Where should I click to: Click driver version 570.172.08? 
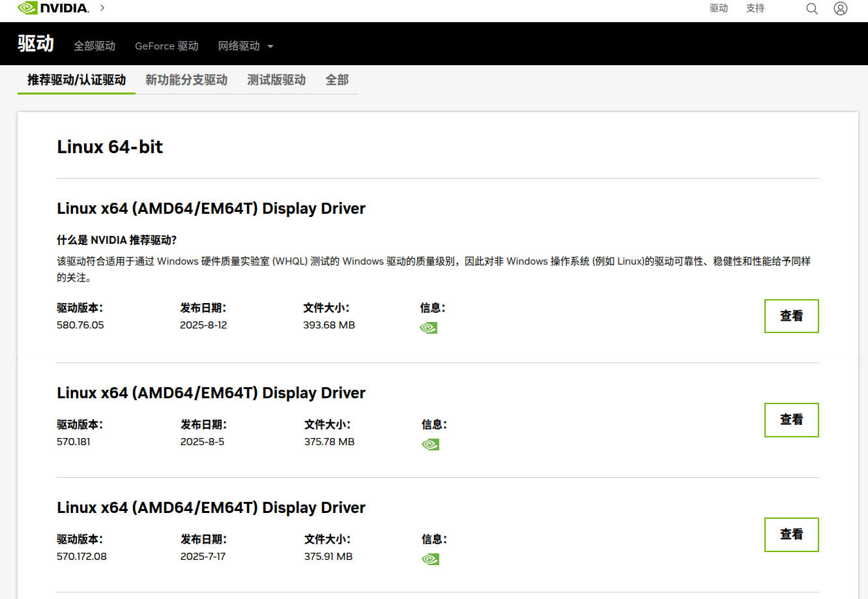81,556
